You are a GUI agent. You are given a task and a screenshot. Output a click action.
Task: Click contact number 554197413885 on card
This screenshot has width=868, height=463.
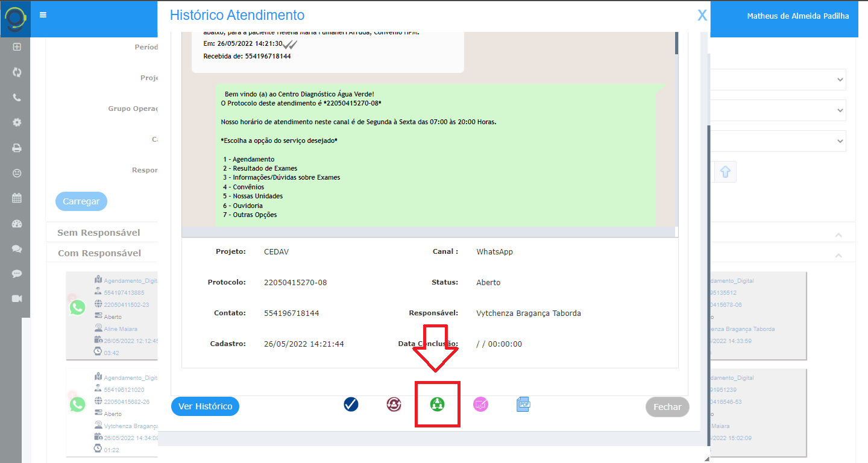(x=124, y=293)
